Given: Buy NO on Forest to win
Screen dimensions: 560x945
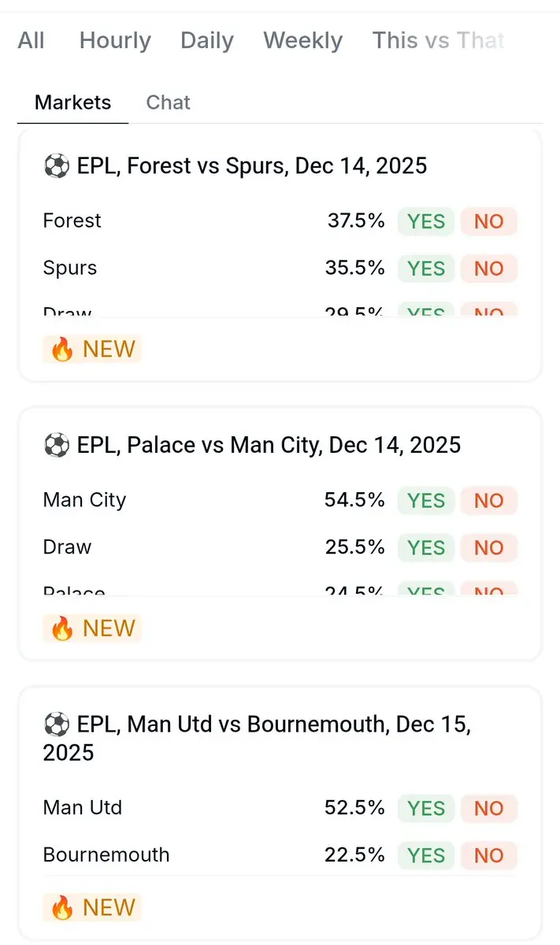Looking at the screenshot, I should [x=488, y=221].
